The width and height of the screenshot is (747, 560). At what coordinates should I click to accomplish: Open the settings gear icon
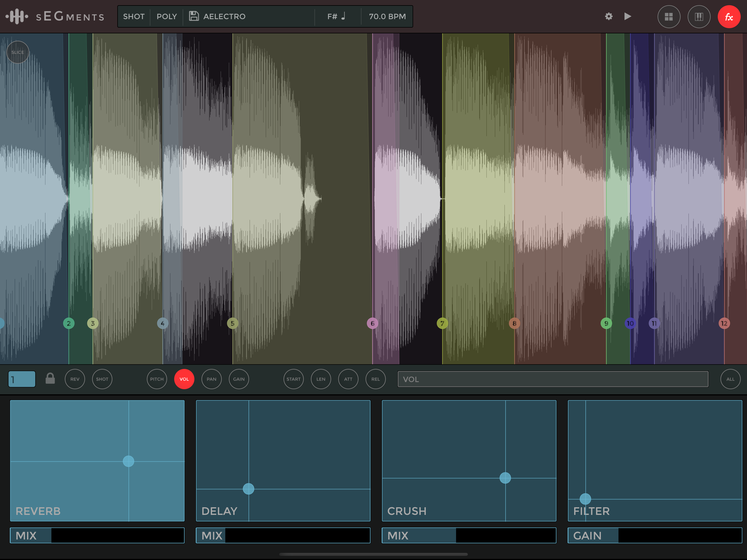click(609, 16)
